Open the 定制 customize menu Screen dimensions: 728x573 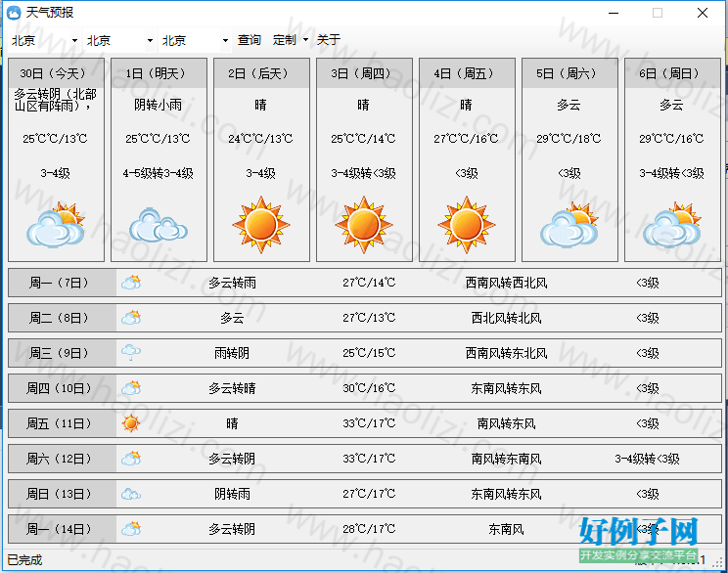pos(285,40)
